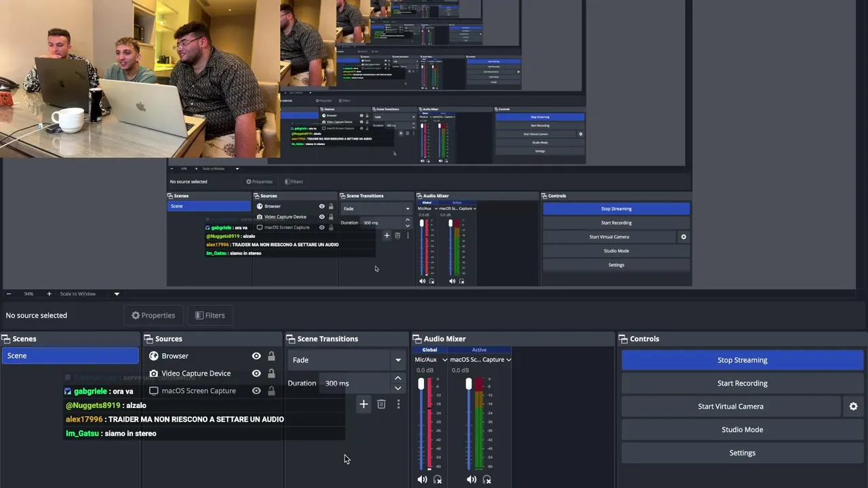This screenshot has width=868, height=488.
Task: Toggle Studio Mode in the Controls panel
Action: coord(742,430)
